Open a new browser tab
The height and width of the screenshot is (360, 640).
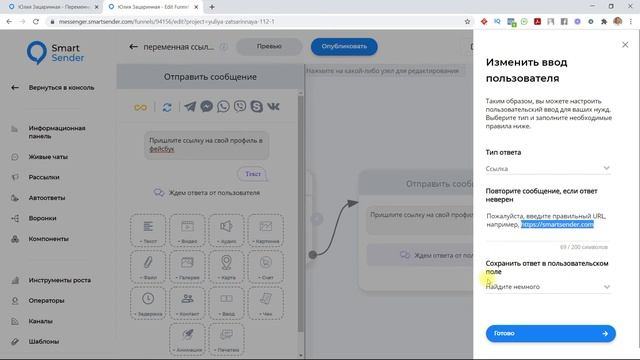[x=211, y=7]
